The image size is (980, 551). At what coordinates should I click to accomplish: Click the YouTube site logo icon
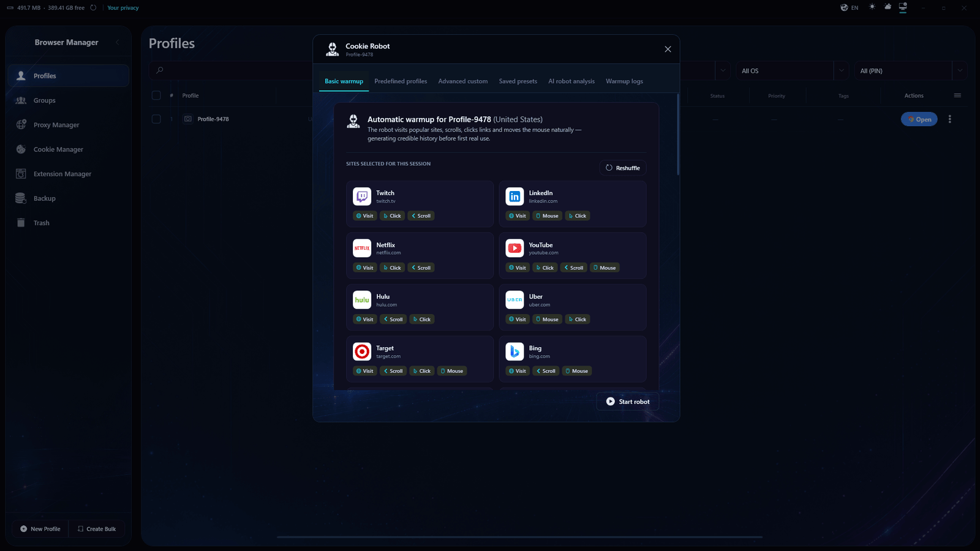tap(514, 248)
